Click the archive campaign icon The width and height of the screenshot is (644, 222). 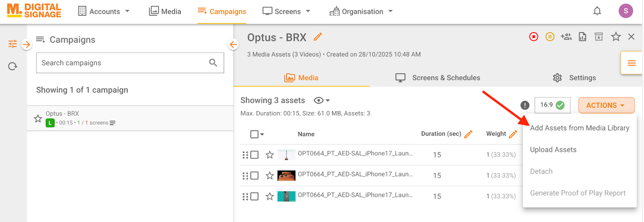599,37
